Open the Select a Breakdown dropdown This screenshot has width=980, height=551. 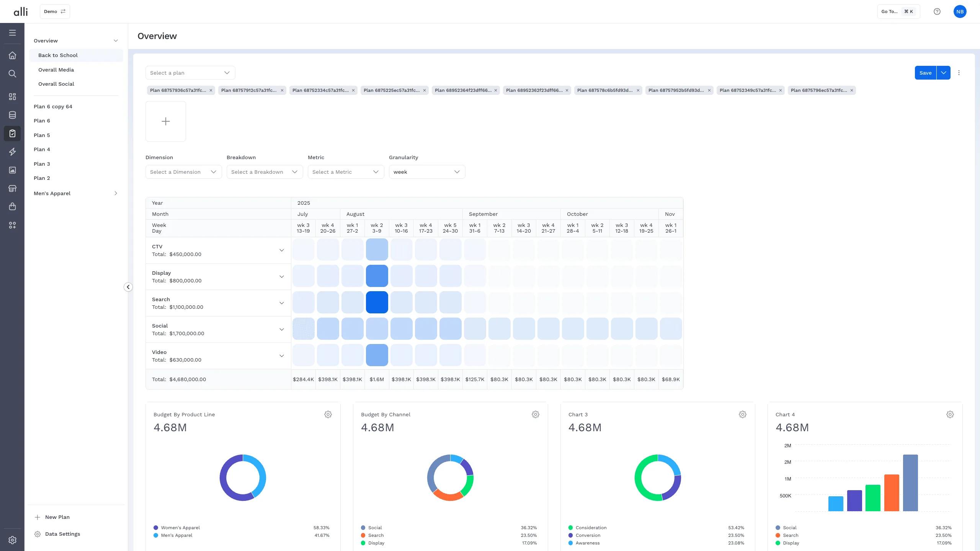(x=265, y=172)
